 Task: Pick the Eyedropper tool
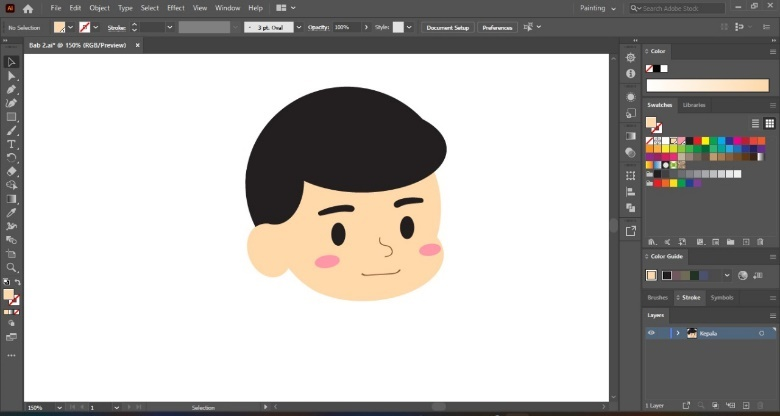(x=11, y=212)
